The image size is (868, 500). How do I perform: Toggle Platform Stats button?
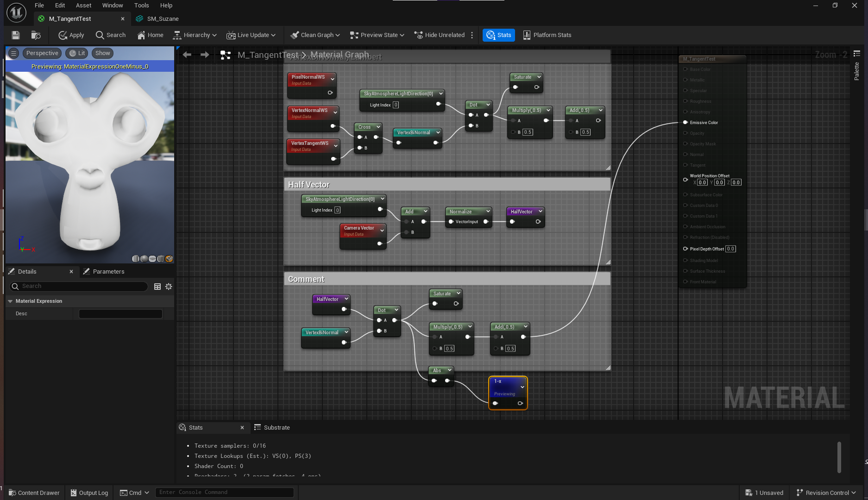[547, 35]
